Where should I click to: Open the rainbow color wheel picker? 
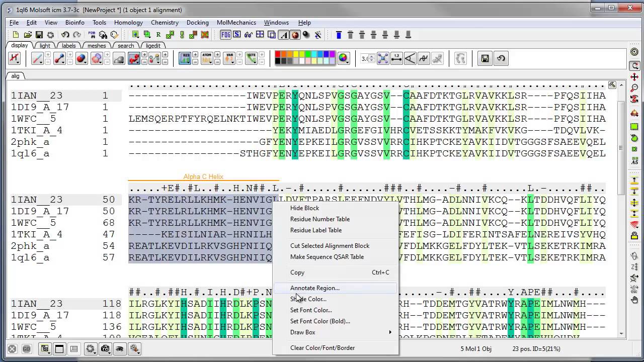pyautogui.click(x=344, y=58)
